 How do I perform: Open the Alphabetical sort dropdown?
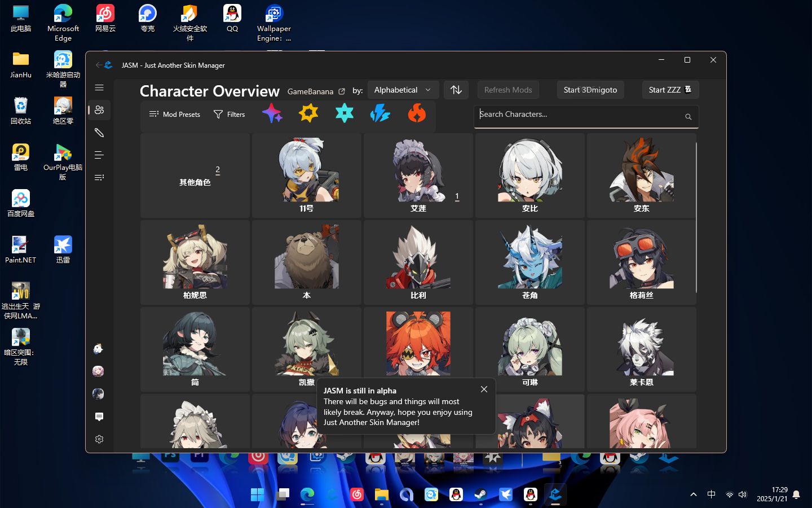click(x=403, y=90)
